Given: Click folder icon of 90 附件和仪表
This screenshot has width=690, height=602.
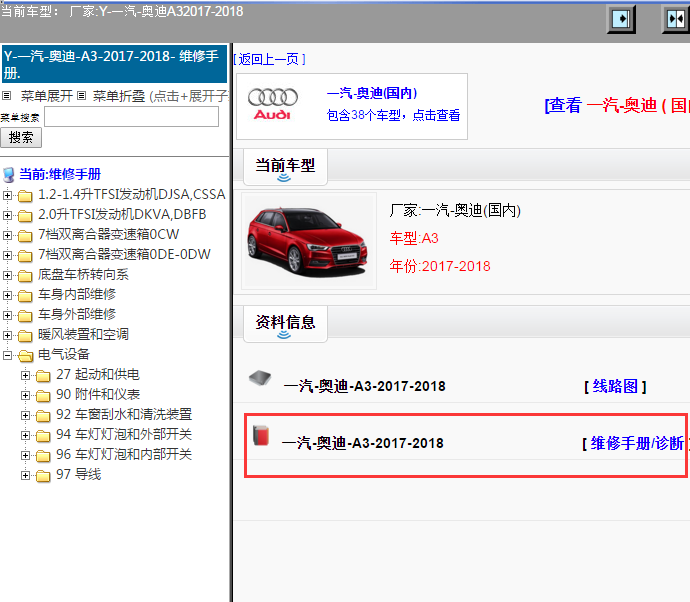Looking at the screenshot, I should click(43, 396).
